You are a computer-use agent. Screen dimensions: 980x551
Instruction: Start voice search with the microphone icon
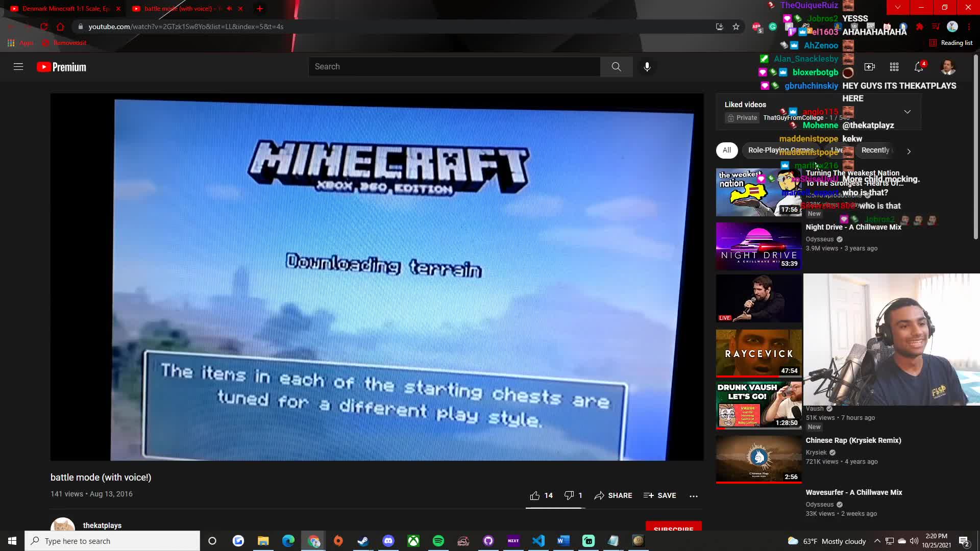click(647, 67)
